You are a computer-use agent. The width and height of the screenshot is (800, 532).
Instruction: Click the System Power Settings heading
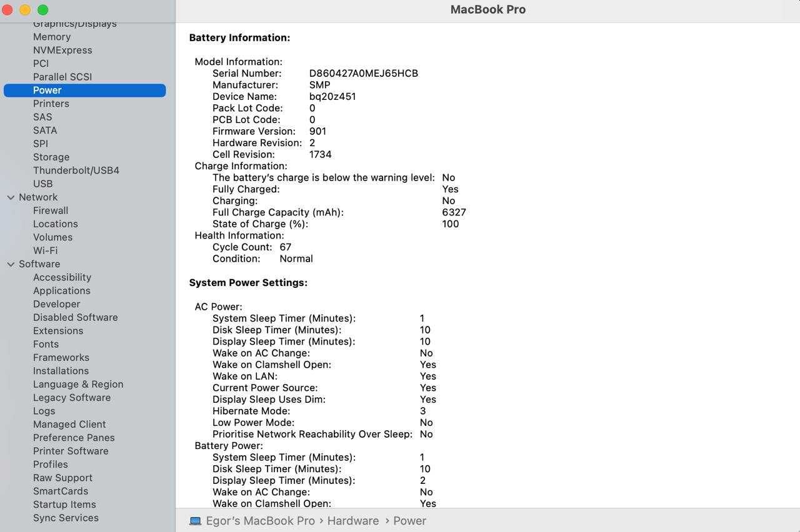248,283
